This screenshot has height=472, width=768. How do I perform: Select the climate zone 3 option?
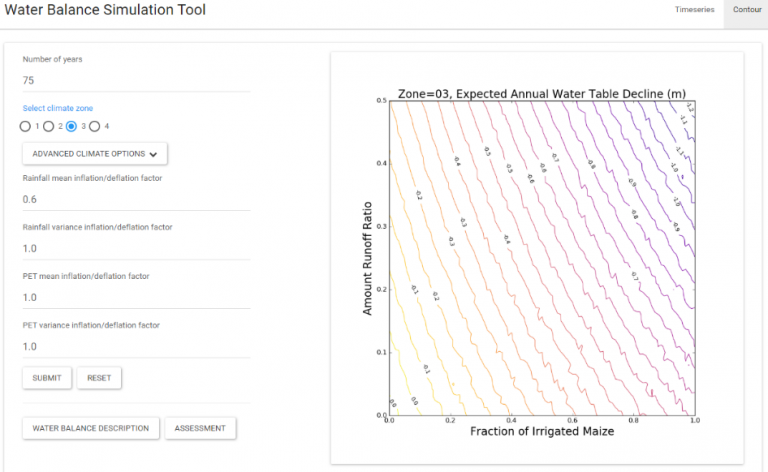click(71, 126)
